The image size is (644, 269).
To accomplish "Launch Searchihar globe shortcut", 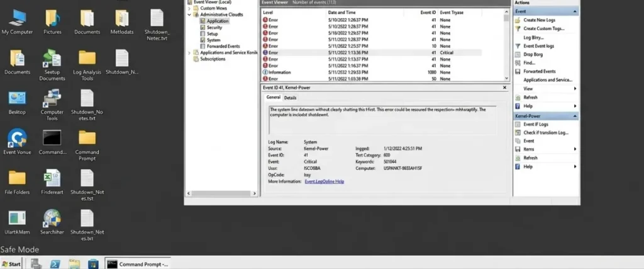I will pyautogui.click(x=52, y=222).
